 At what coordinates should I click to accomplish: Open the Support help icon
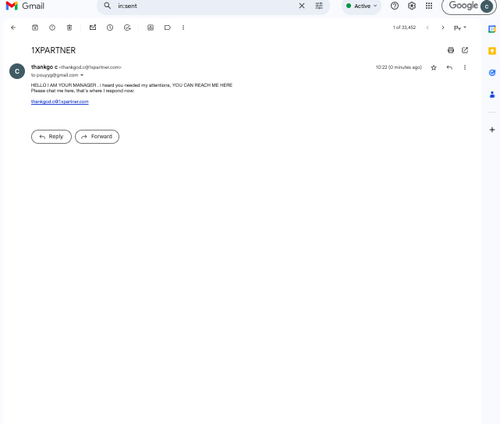point(395,6)
